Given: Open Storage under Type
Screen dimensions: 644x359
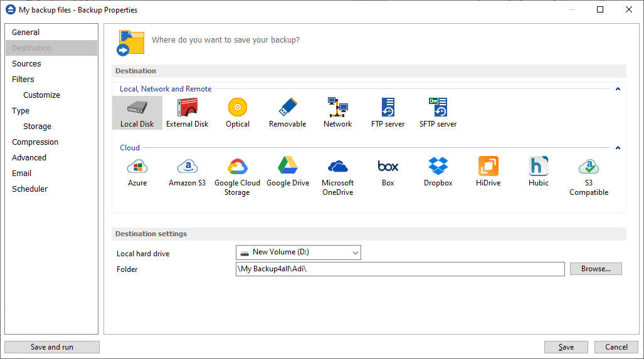Looking at the screenshot, I should coord(51,126).
